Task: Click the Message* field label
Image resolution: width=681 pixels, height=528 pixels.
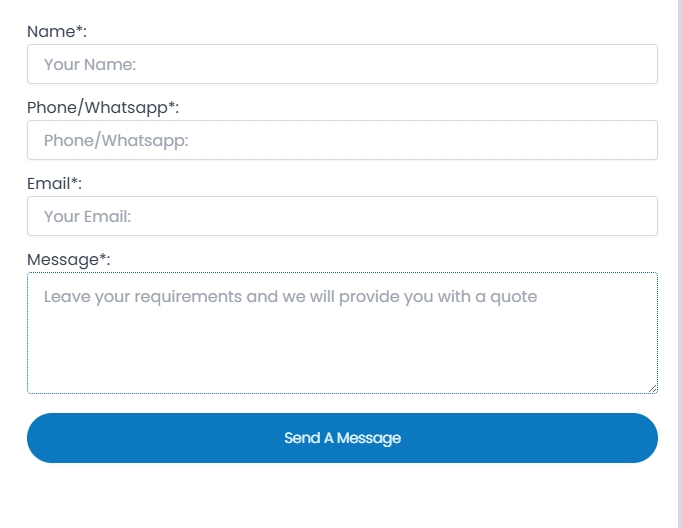Action: (x=69, y=260)
